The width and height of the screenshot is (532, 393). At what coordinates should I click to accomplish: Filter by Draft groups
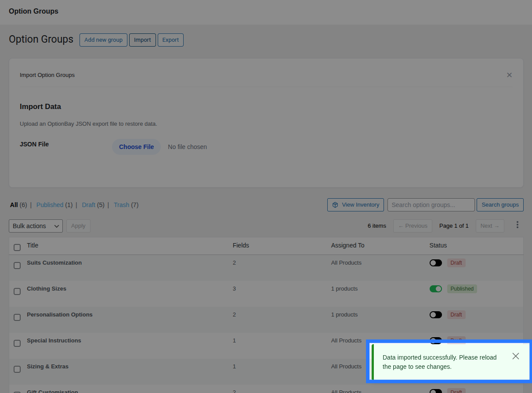(x=89, y=205)
